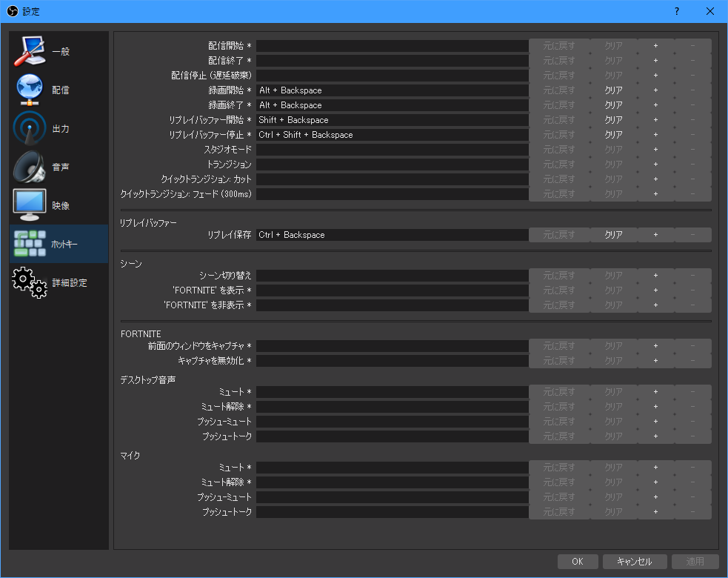Click the リプレイバッファー開始 Shift + Backspace field
Viewport: 728px width, 578px height.
(x=393, y=120)
